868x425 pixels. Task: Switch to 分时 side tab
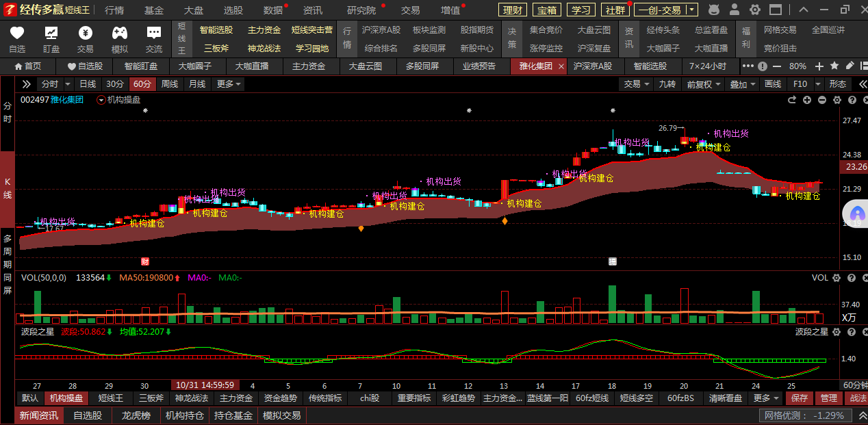(x=8, y=112)
